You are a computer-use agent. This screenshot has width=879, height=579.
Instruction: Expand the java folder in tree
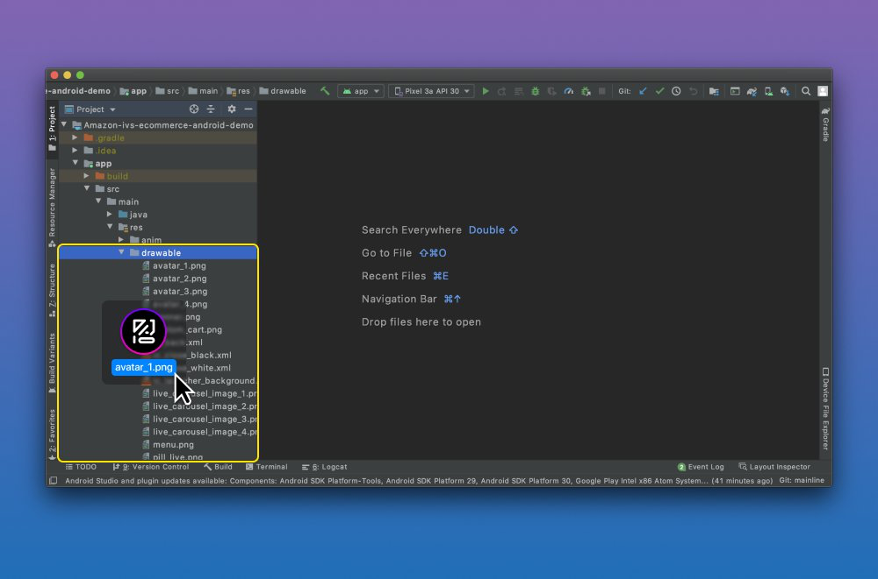[x=110, y=214]
